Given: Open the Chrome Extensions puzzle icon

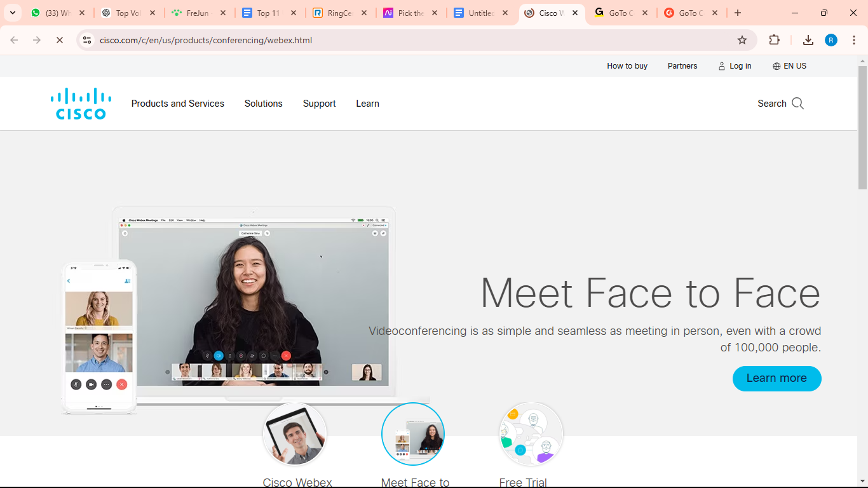Looking at the screenshot, I should click(774, 40).
